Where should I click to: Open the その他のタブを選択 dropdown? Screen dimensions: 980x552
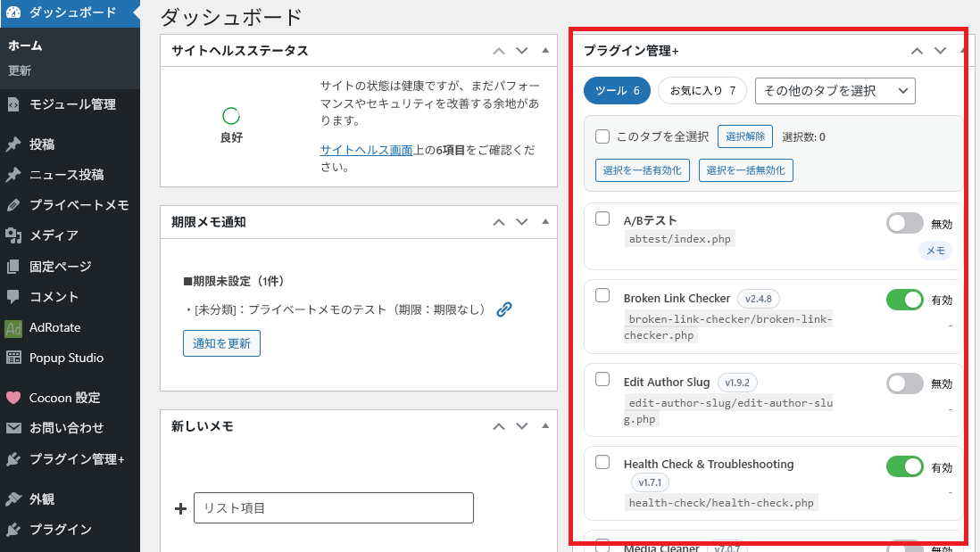pyautogui.click(x=835, y=91)
